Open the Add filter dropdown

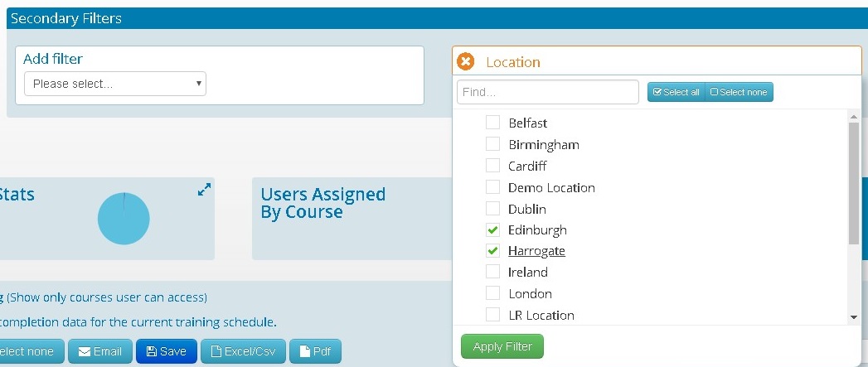pos(115,84)
